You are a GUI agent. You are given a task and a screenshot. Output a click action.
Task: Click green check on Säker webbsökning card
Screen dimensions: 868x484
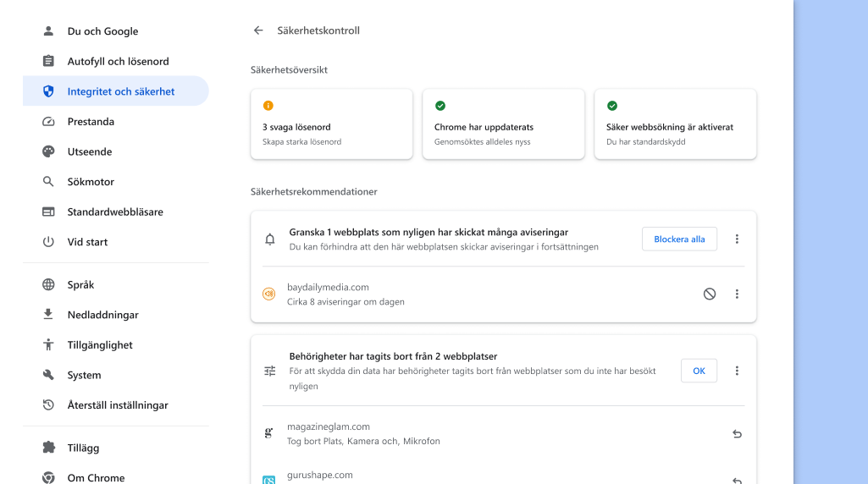click(612, 106)
